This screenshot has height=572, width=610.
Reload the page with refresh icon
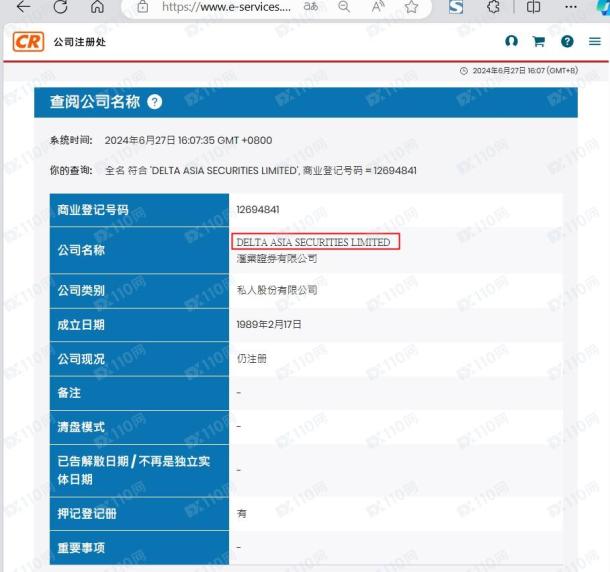pyautogui.click(x=60, y=6)
